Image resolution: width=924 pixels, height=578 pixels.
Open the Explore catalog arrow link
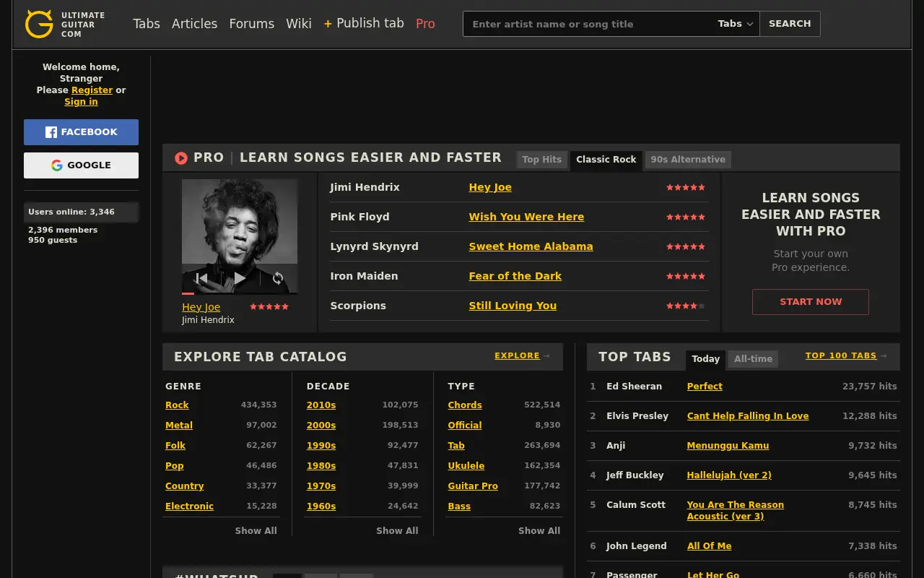[x=522, y=355]
